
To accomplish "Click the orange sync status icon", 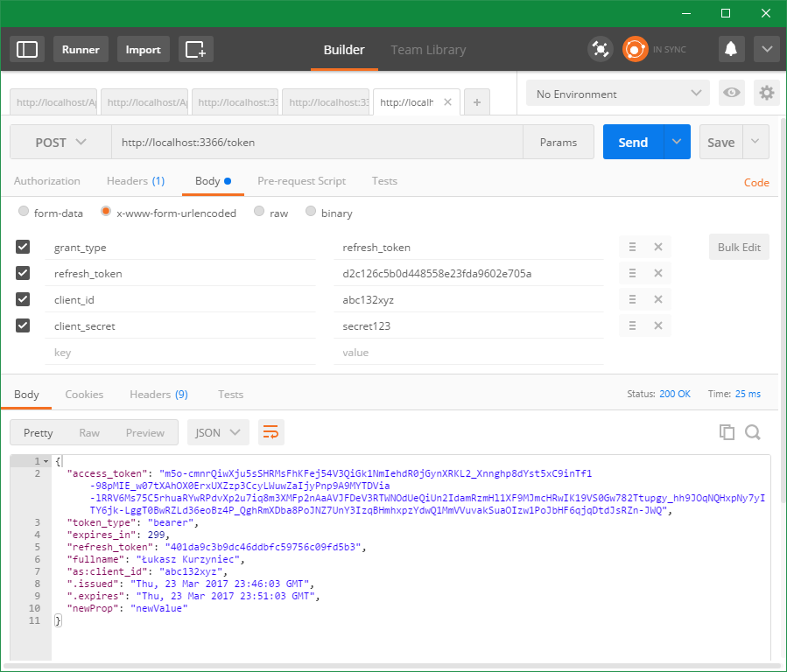I will pos(635,49).
